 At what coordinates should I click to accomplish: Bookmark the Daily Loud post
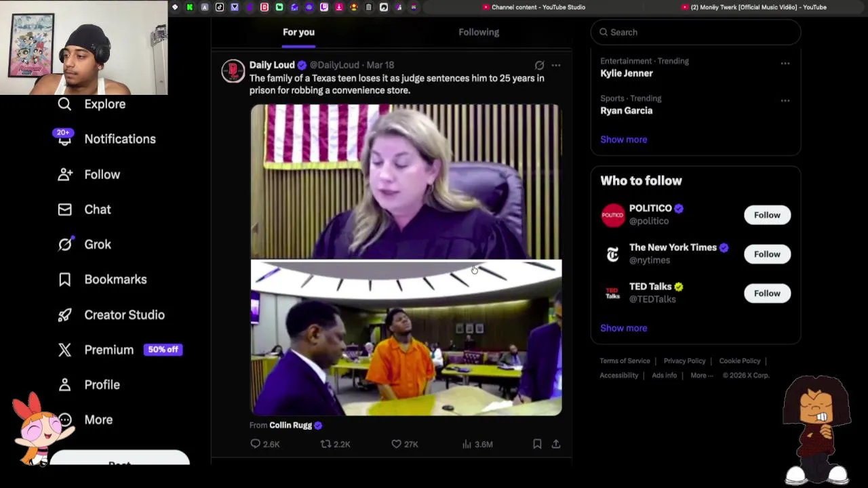click(537, 444)
